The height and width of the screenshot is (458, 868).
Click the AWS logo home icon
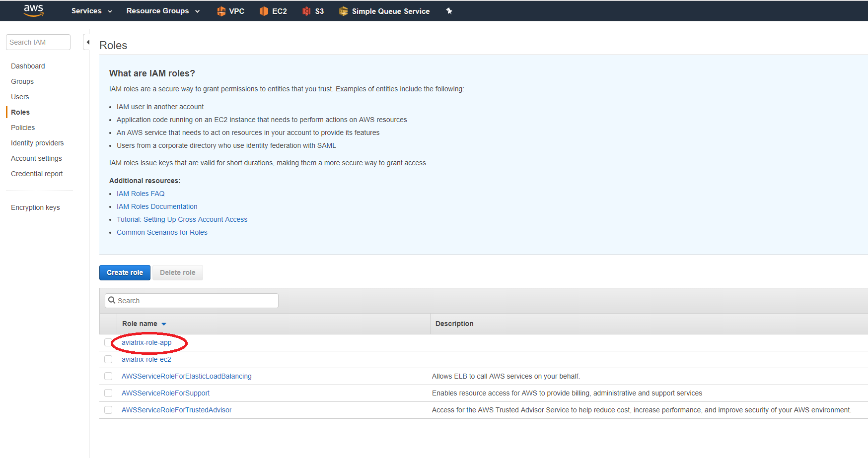point(33,10)
